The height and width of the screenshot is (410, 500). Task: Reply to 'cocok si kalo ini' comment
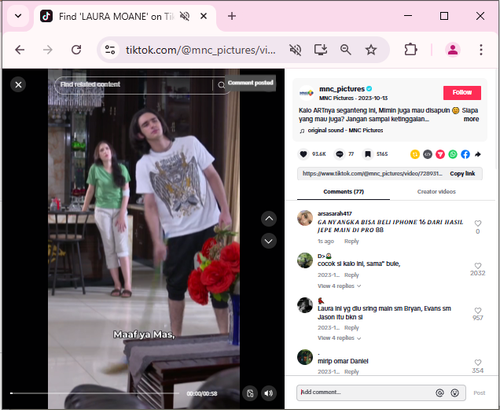coord(351,275)
